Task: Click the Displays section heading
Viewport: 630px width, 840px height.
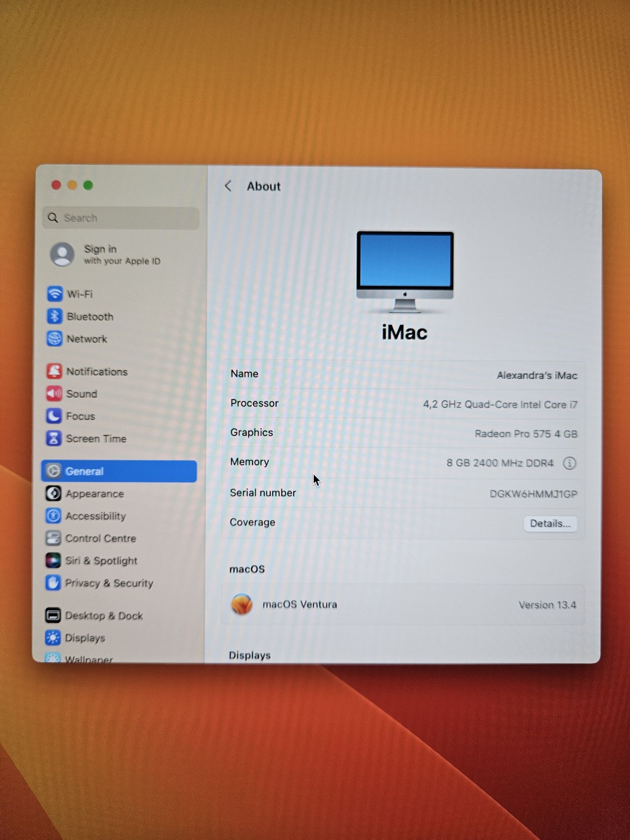Action: 249,655
